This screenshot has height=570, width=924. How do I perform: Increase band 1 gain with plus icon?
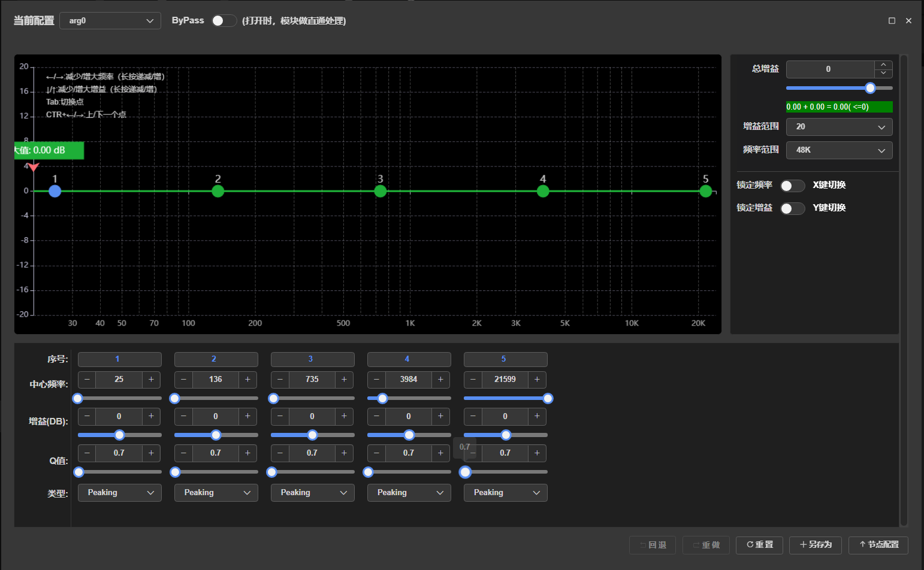click(x=151, y=417)
